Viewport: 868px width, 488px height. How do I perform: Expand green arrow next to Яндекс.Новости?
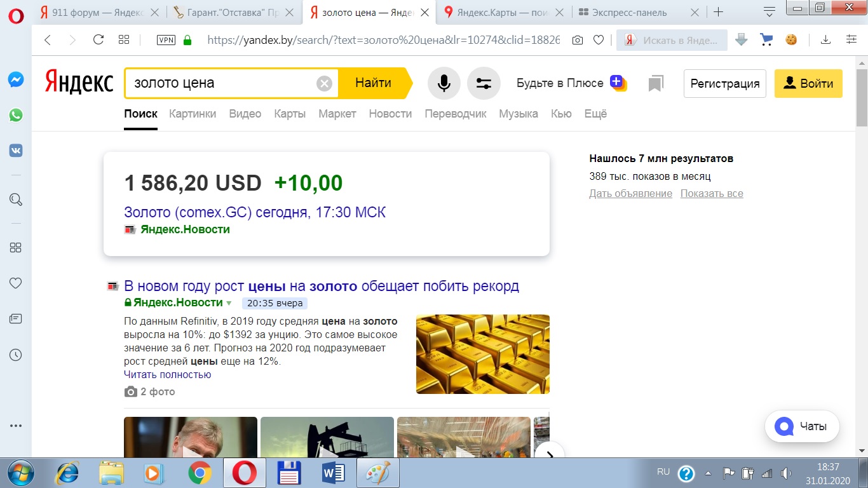229,303
